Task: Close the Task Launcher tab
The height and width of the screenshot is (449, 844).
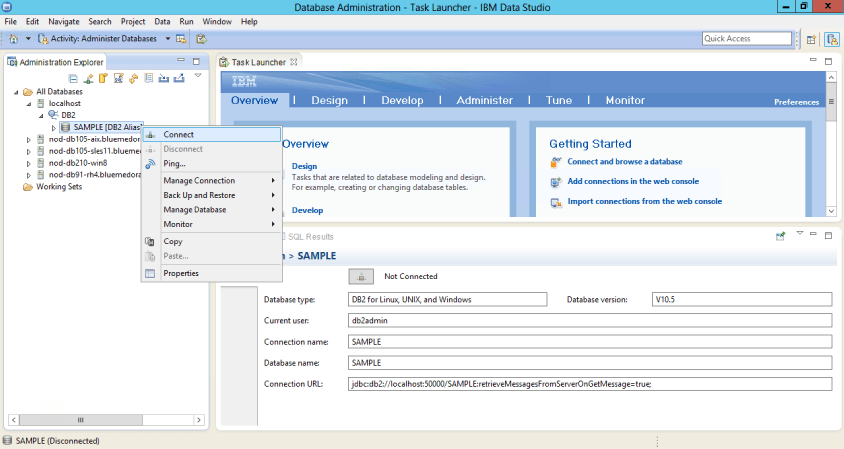Action: coord(294,62)
